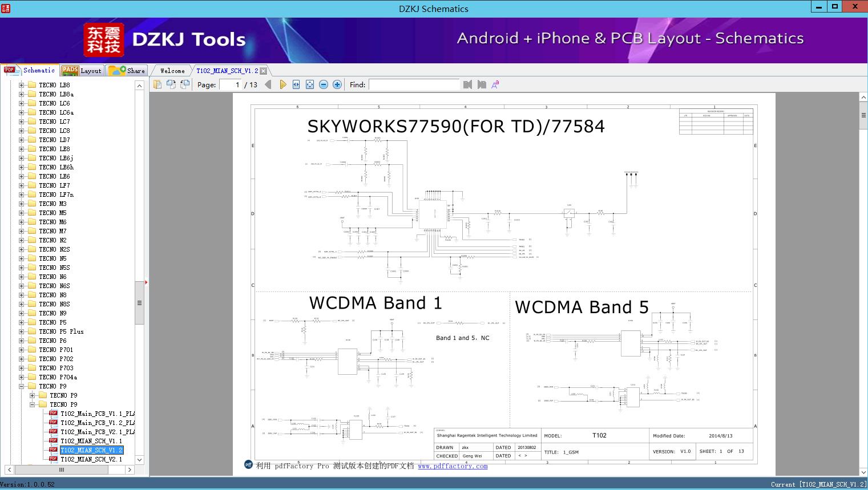This screenshot has height=490, width=868.
Task: Collapse the top-level TECNO P9 folder
Action: pyautogui.click(x=22, y=386)
